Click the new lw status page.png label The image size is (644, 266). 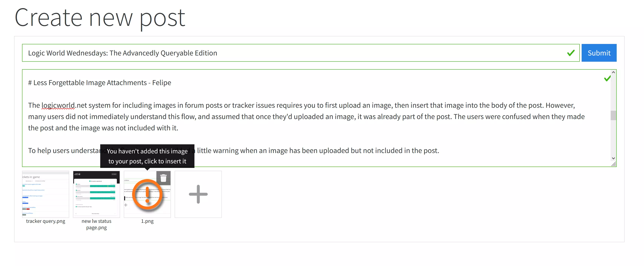(96, 224)
